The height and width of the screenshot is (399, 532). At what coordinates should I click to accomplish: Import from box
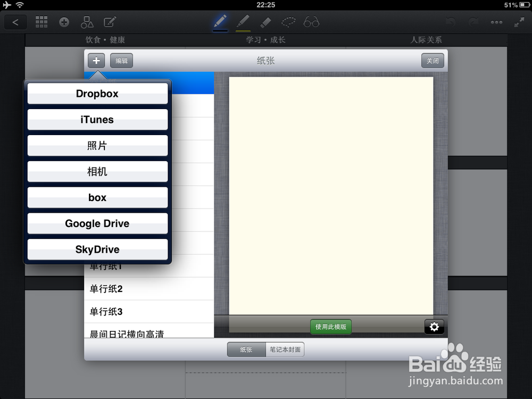click(x=97, y=197)
